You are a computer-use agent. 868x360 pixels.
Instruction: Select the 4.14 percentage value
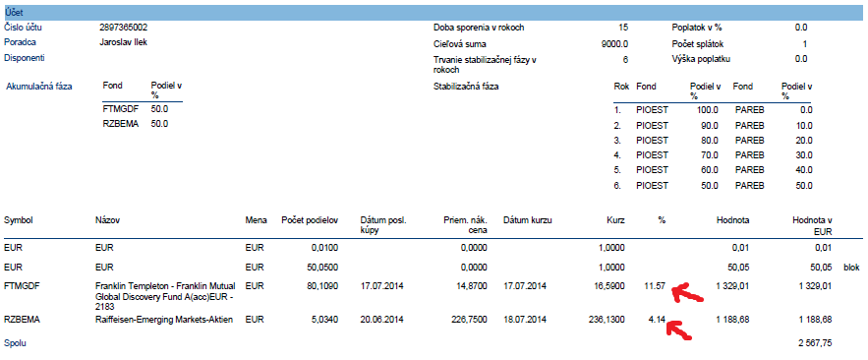656,319
